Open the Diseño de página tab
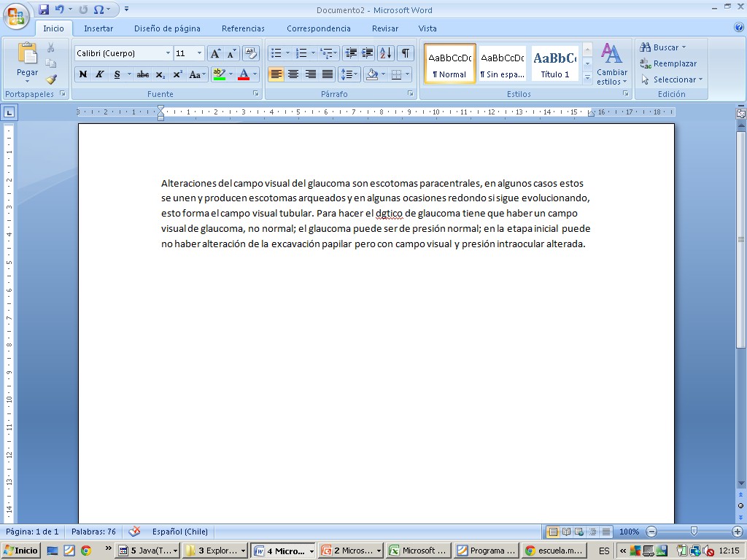Screen dimensions: 747x560 pos(167,28)
